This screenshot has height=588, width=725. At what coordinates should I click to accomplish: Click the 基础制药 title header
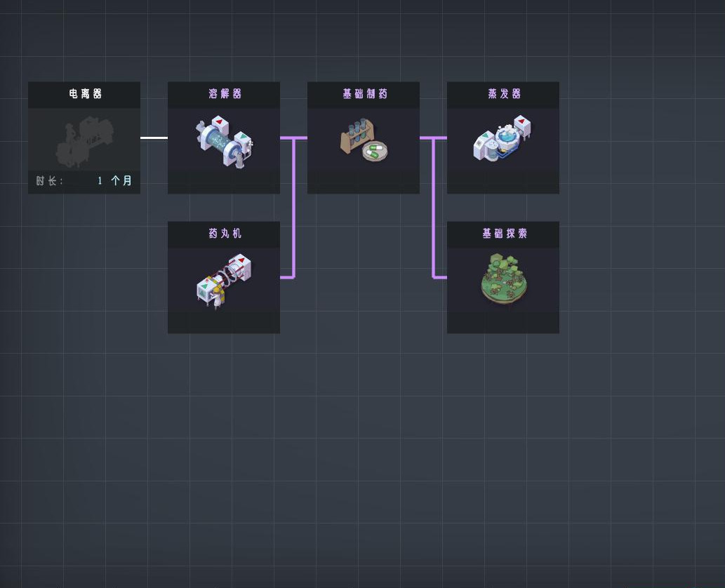click(x=364, y=94)
